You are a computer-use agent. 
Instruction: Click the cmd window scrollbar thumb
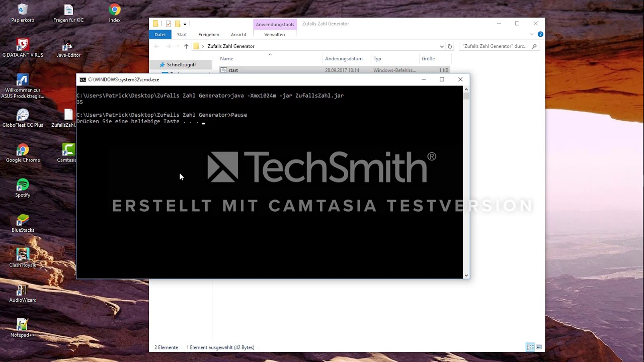pos(466,96)
